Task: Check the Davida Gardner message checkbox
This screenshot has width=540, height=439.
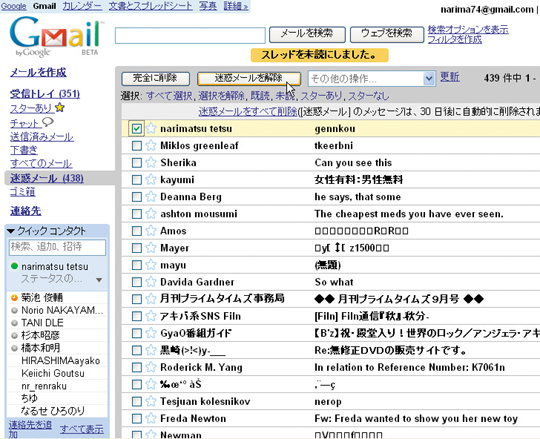Action: click(137, 282)
